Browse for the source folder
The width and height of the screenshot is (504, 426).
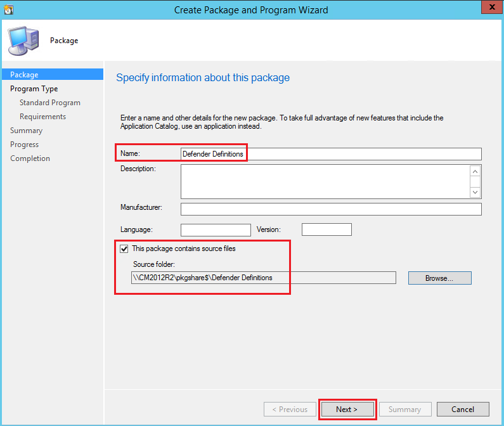point(439,278)
